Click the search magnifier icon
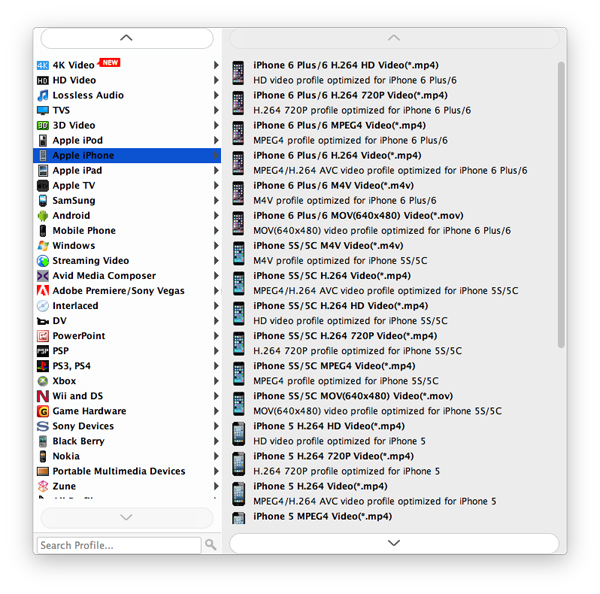Viewport: 600px width, 594px height. click(x=210, y=545)
